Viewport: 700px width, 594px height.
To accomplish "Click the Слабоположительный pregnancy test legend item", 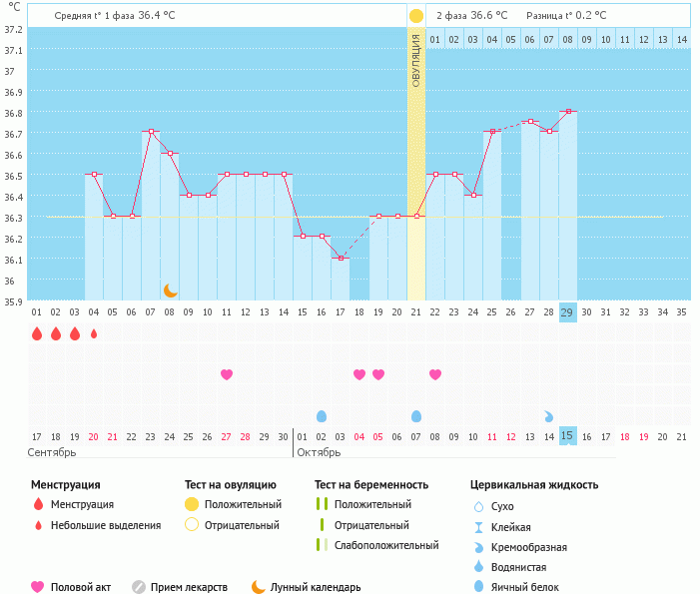I will pos(385,545).
